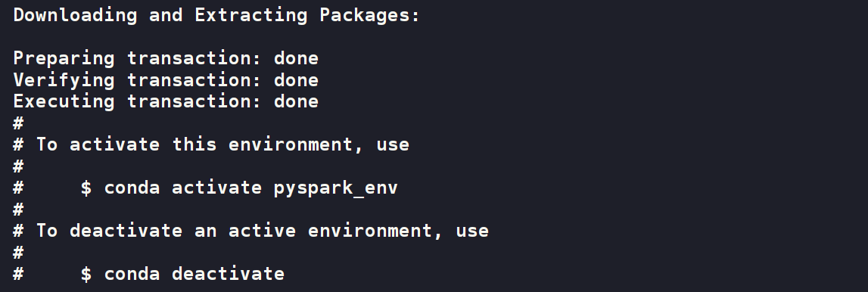The width and height of the screenshot is (868, 292).
Task: Click 'Verifying transaction: done' line
Action: [166, 79]
